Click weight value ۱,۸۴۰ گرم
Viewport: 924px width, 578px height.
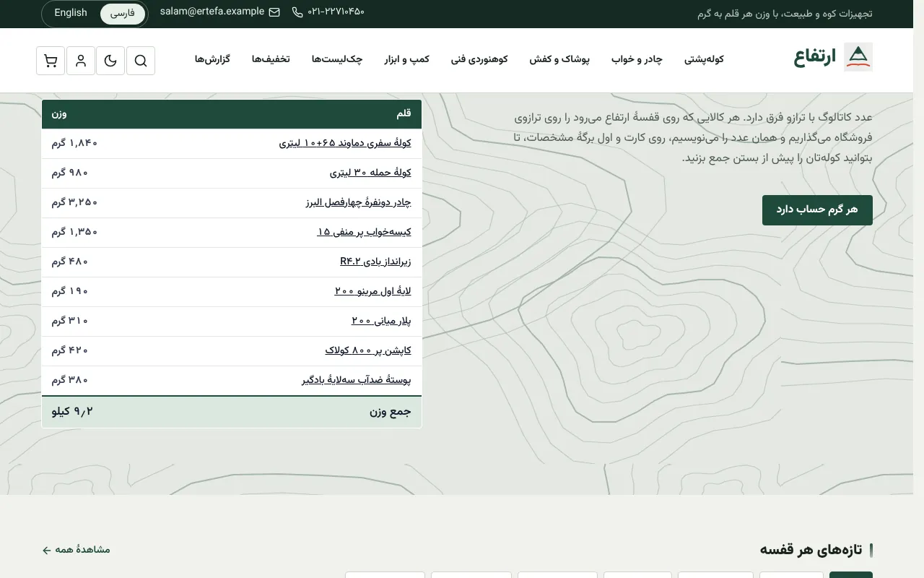click(x=74, y=144)
